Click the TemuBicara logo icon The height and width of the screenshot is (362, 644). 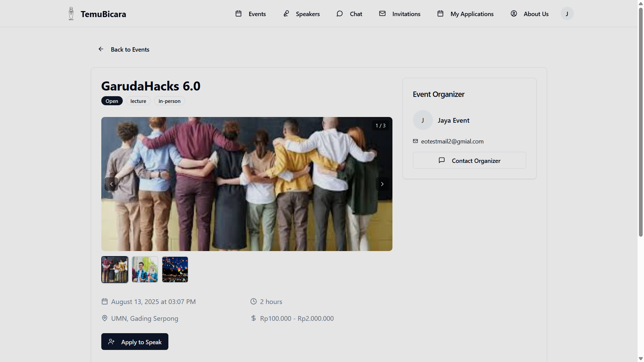pyautogui.click(x=71, y=14)
